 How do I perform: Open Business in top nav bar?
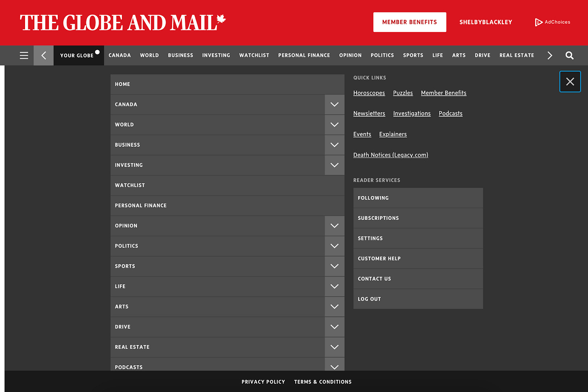coord(181,55)
